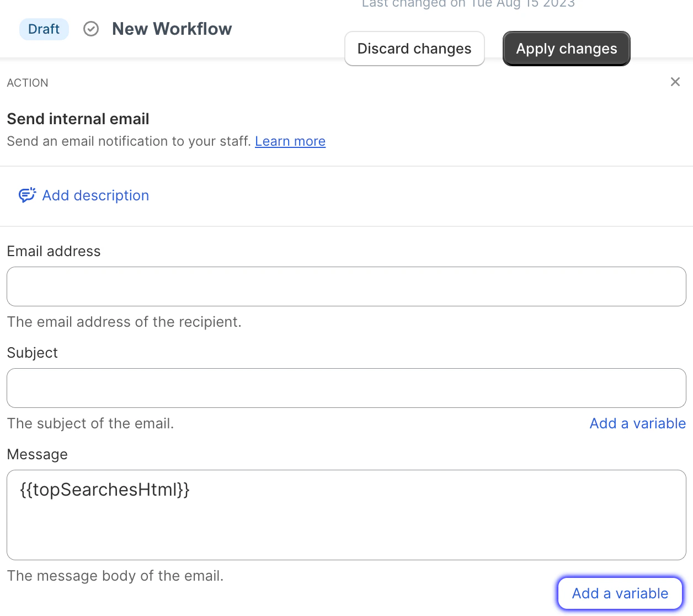The image size is (693, 616).
Task: Click the Draft status badge
Action: tap(44, 29)
